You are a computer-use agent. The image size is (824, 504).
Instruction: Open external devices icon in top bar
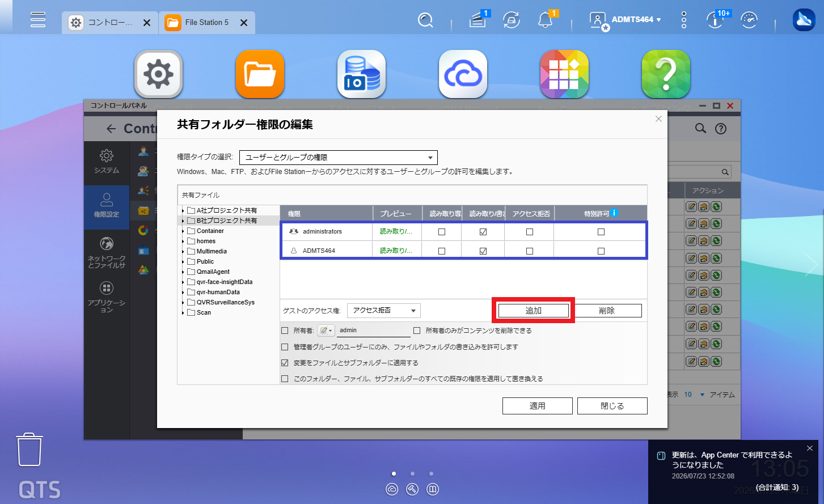[x=512, y=20]
